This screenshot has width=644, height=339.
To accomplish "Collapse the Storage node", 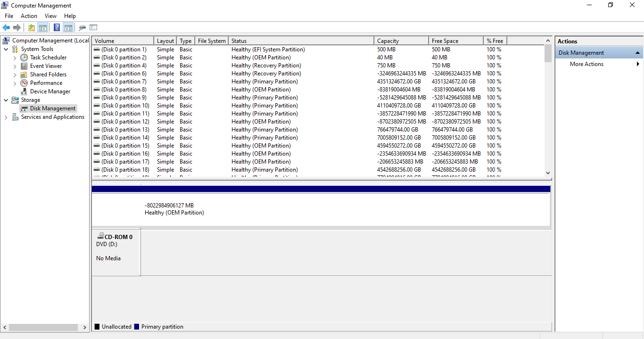I will click(x=6, y=99).
